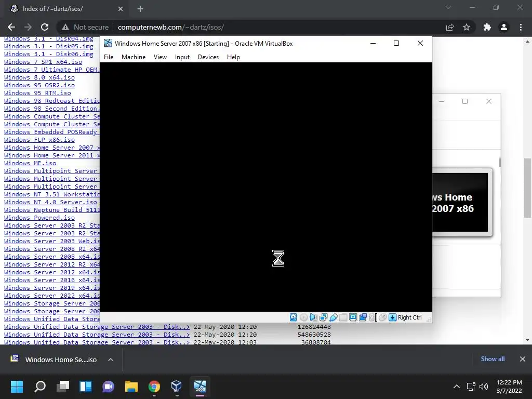This screenshot has height=399, width=532.
Task: Click the network adapters status icon
Action: pyautogui.click(x=323, y=317)
